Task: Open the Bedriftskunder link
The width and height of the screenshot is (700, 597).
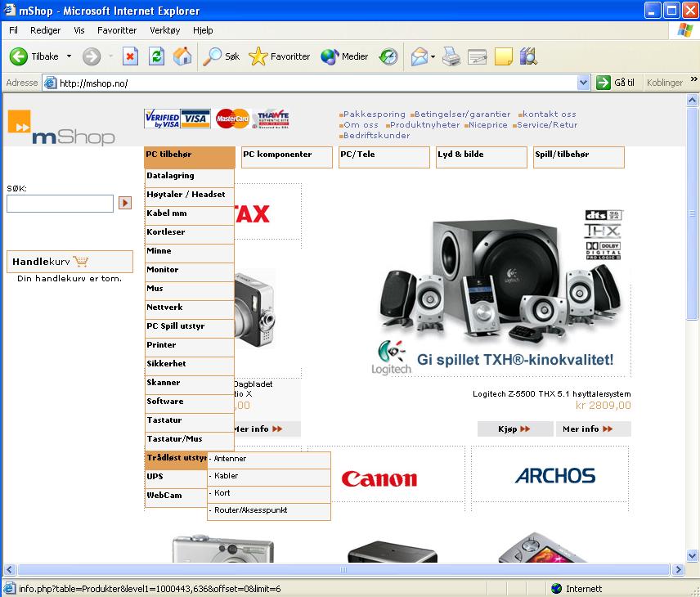Action: click(376, 135)
